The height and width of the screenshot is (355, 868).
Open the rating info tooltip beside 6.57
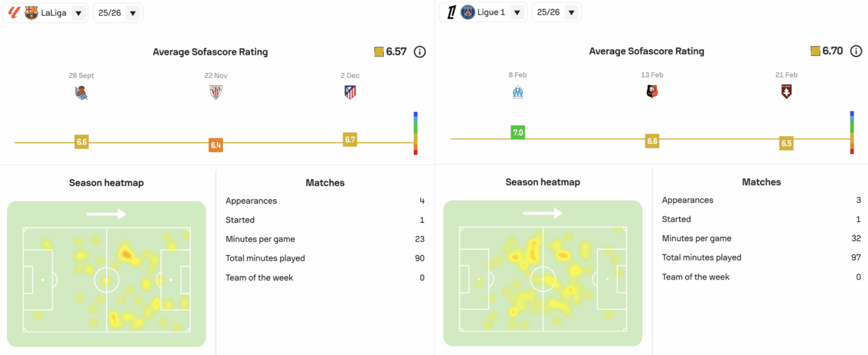419,51
